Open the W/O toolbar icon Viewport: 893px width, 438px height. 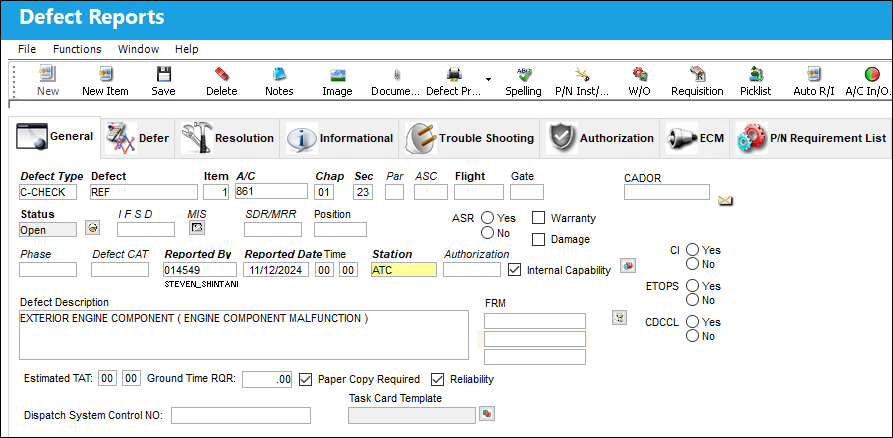point(640,74)
